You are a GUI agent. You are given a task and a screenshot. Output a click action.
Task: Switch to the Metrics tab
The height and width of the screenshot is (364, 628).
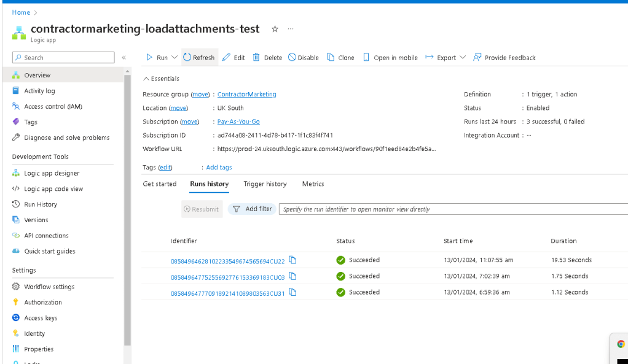(313, 184)
